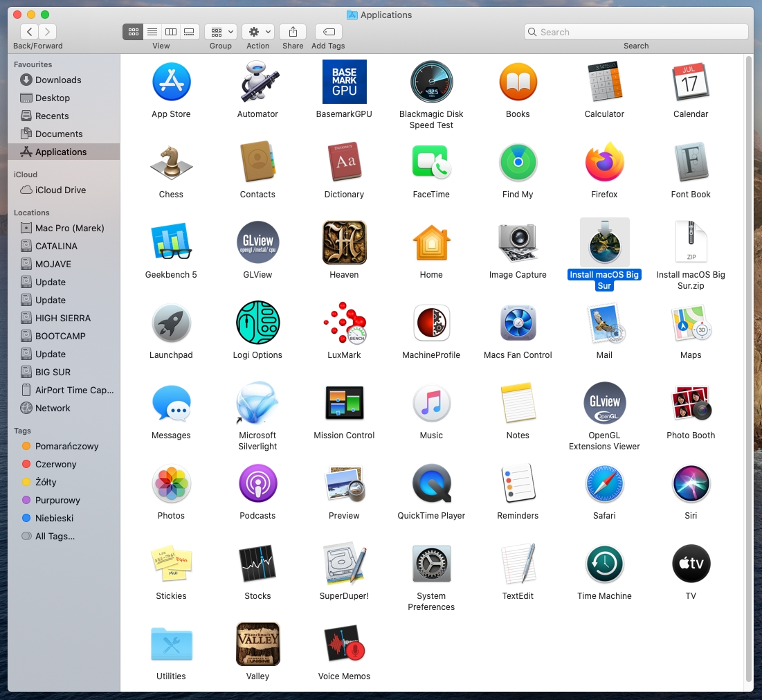This screenshot has height=700, width=762.
Task: Launch Firefox from the Applications folder
Action: [x=604, y=162]
